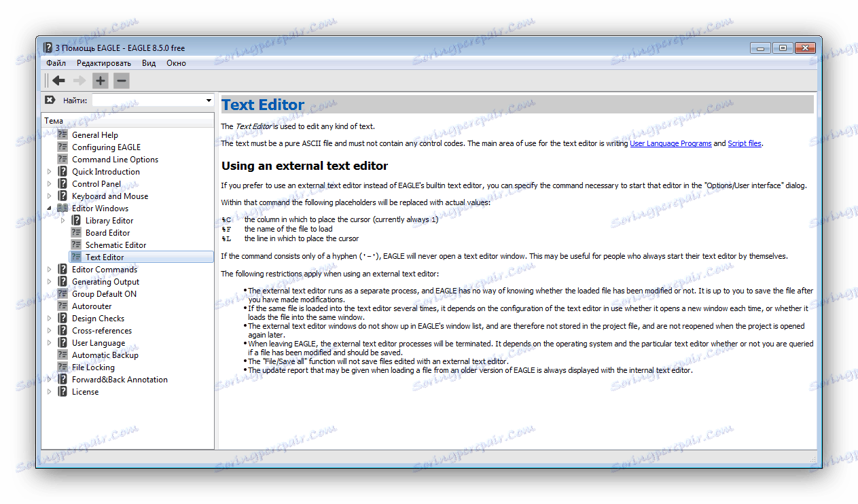Image resolution: width=858 pixels, height=504 pixels.
Task: Expand the Quick Introduction tree node
Action: click(49, 172)
